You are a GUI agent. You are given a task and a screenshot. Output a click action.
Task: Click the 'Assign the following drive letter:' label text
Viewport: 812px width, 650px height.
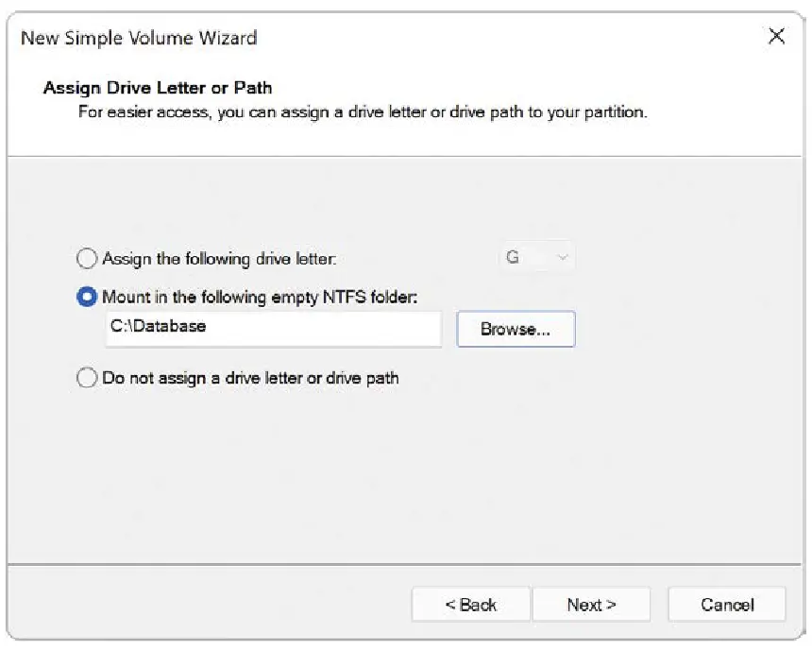click(x=219, y=258)
